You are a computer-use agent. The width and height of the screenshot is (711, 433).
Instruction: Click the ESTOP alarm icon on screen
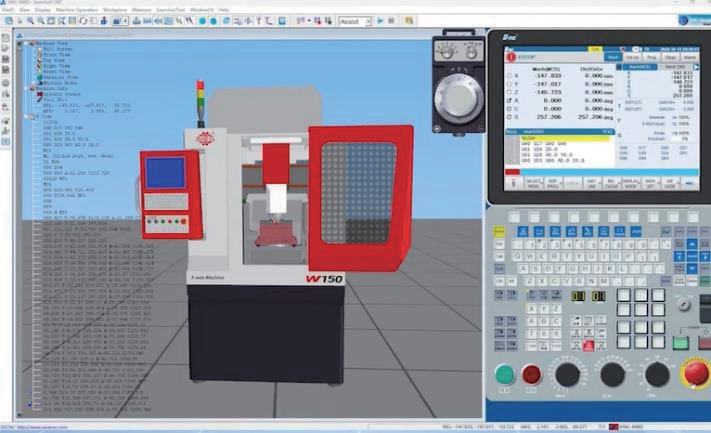(512, 58)
